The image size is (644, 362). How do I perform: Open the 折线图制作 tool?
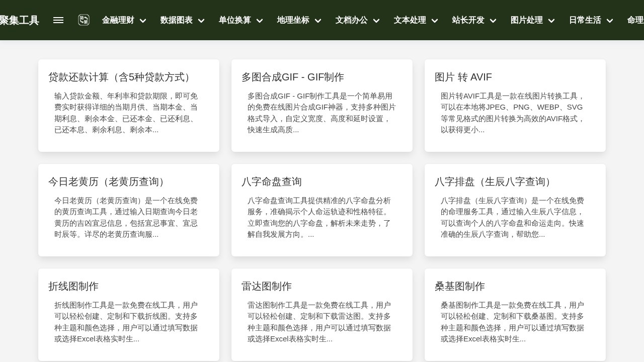point(73,286)
